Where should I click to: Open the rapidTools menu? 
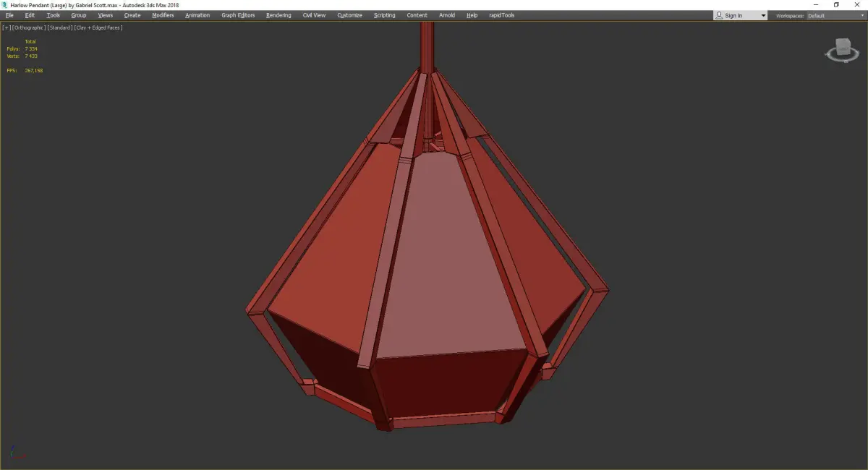(501, 15)
